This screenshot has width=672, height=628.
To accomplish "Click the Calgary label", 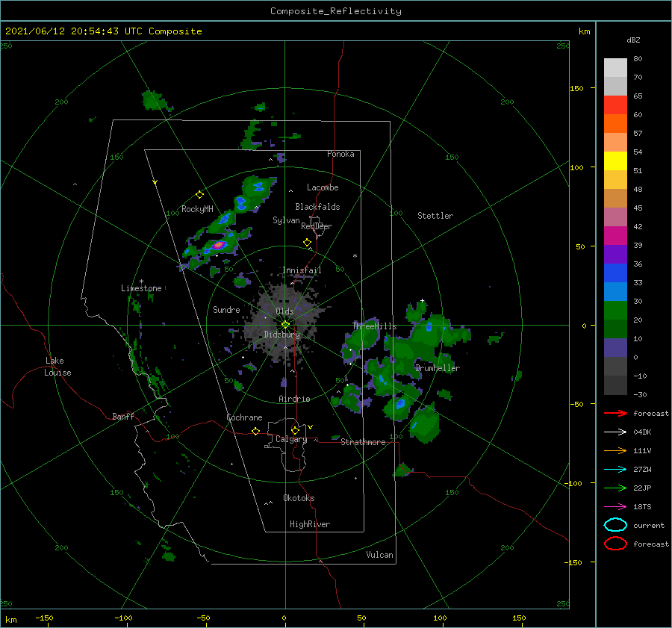I will tap(291, 439).
